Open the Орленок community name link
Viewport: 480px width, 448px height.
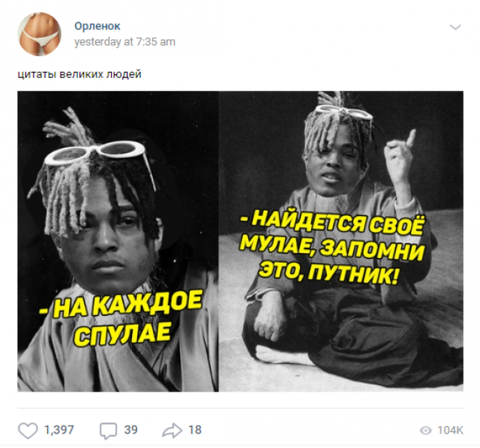[97, 26]
